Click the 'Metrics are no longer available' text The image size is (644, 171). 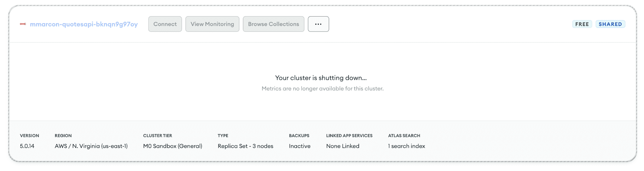[x=322, y=88]
